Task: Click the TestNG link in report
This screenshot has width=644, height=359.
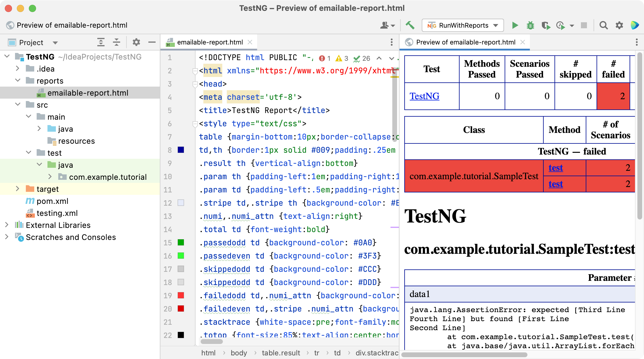Action: (x=424, y=96)
